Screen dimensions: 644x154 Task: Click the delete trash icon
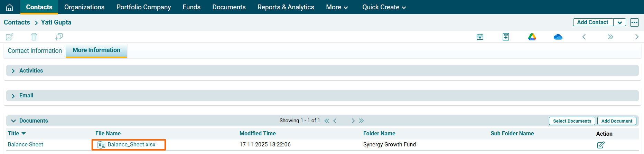click(x=34, y=37)
